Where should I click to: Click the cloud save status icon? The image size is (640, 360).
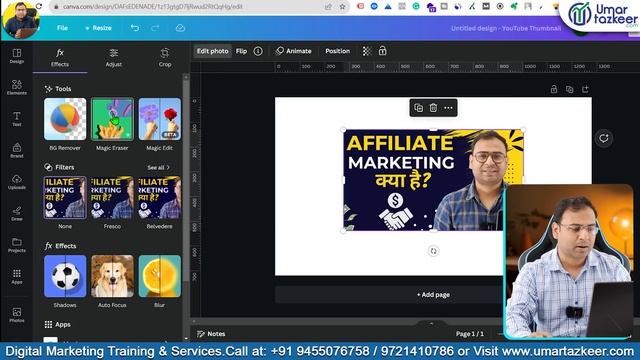(x=180, y=28)
